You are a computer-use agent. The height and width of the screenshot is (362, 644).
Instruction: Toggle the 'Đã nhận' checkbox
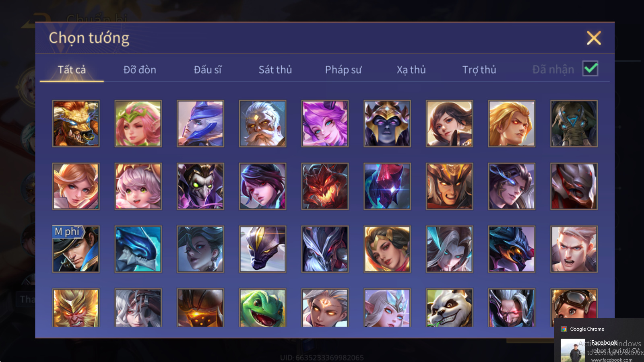point(590,68)
